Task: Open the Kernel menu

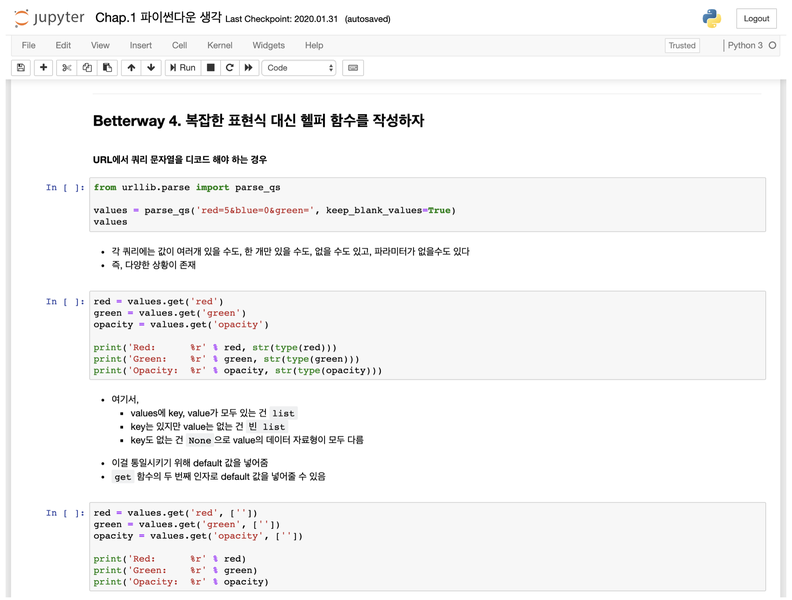Action: (x=220, y=45)
